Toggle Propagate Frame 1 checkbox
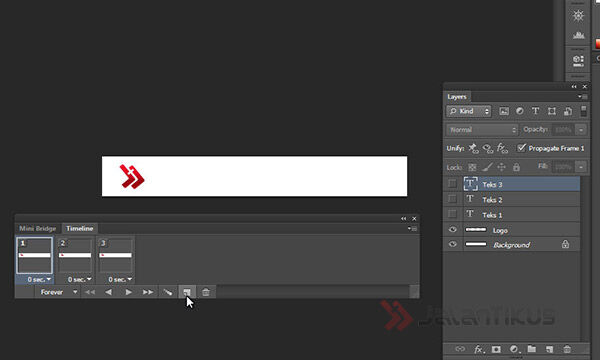Screen dimensions: 600x360 point(521,148)
